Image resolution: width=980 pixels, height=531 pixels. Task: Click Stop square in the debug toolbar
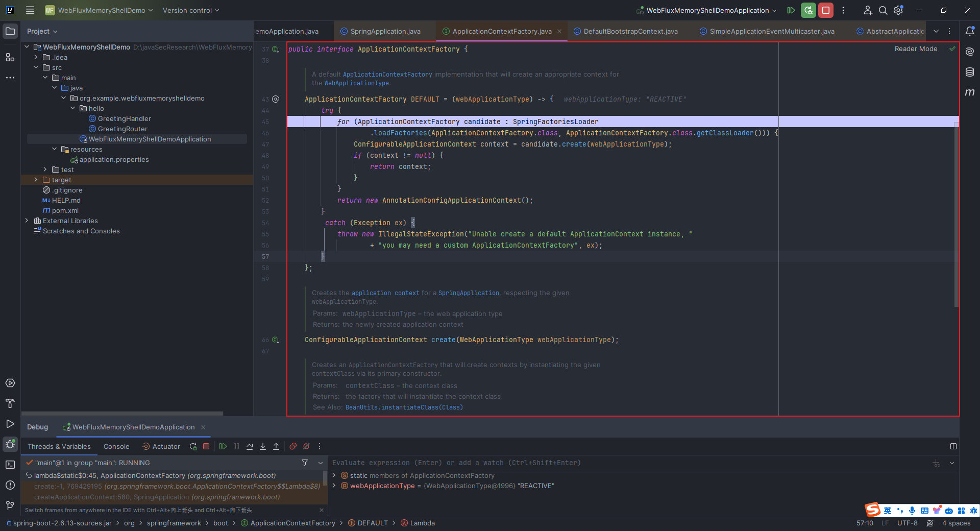click(206, 446)
